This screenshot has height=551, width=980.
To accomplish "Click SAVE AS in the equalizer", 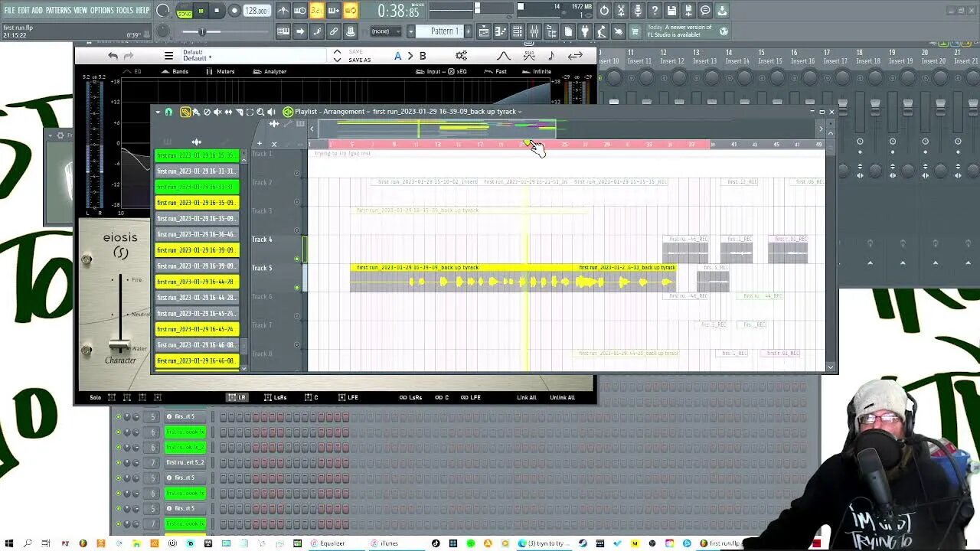I will [359, 60].
